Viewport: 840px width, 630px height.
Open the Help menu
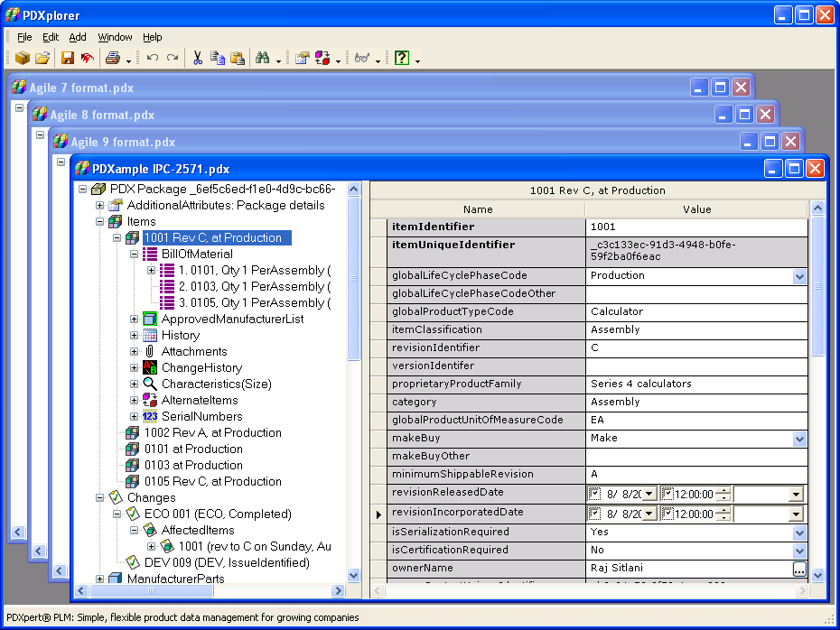tap(152, 37)
